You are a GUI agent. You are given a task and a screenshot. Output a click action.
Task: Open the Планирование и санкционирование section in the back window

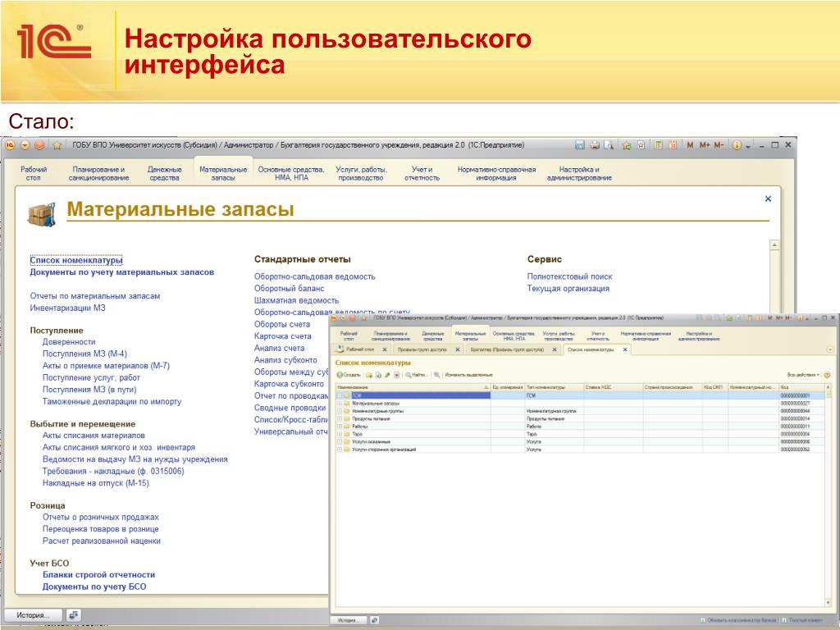[x=99, y=174]
